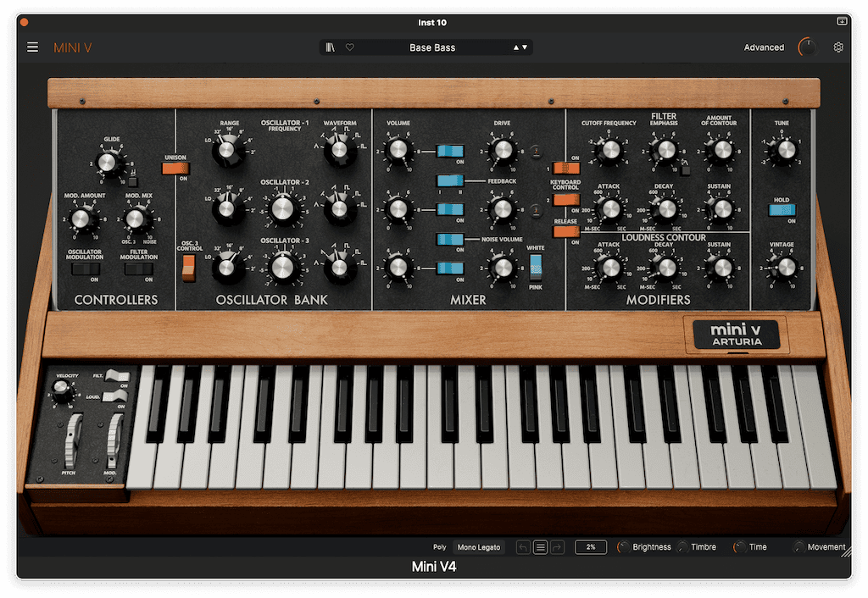The width and height of the screenshot is (868, 598).
Task: Favorite the preset with the heart icon
Action: pos(350,47)
